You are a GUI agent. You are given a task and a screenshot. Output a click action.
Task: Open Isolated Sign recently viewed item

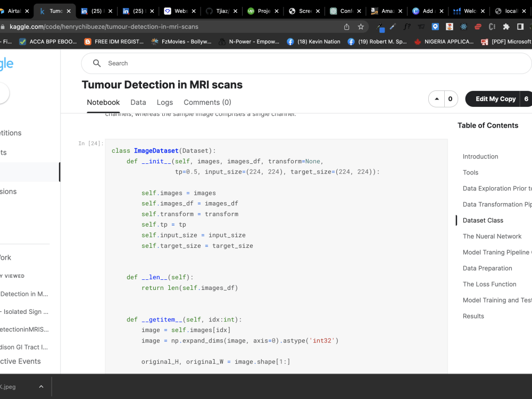24,312
